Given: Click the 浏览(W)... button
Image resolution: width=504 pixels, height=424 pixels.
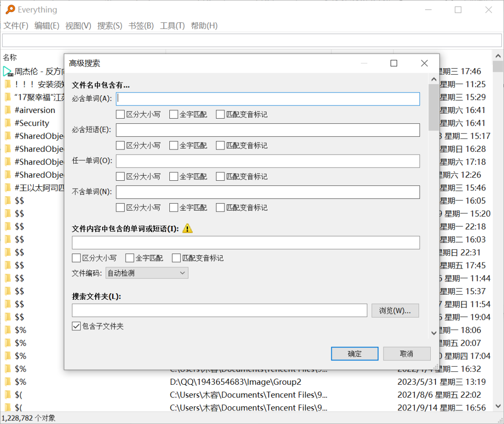Looking at the screenshot, I should 395,311.
